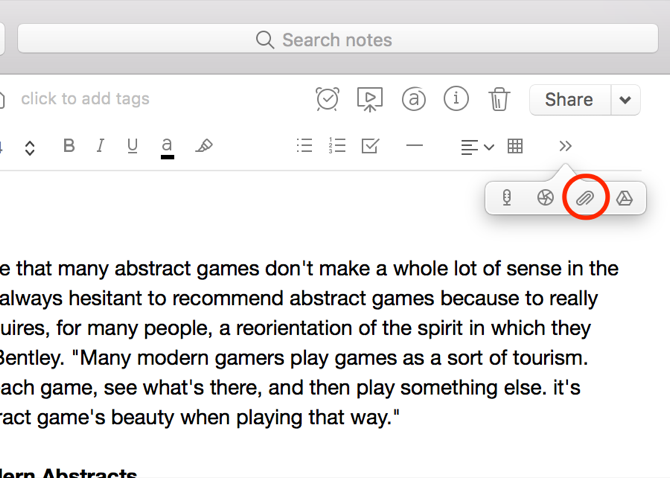This screenshot has height=478, width=670.
Task: Show note info via the 'i' icon
Action: [x=456, y=99]
